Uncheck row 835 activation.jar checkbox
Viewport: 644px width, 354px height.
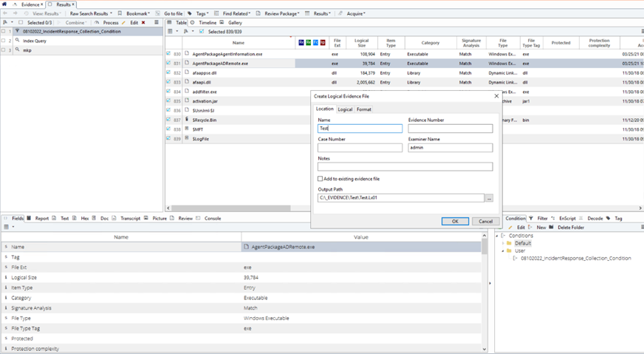(168, 101)
